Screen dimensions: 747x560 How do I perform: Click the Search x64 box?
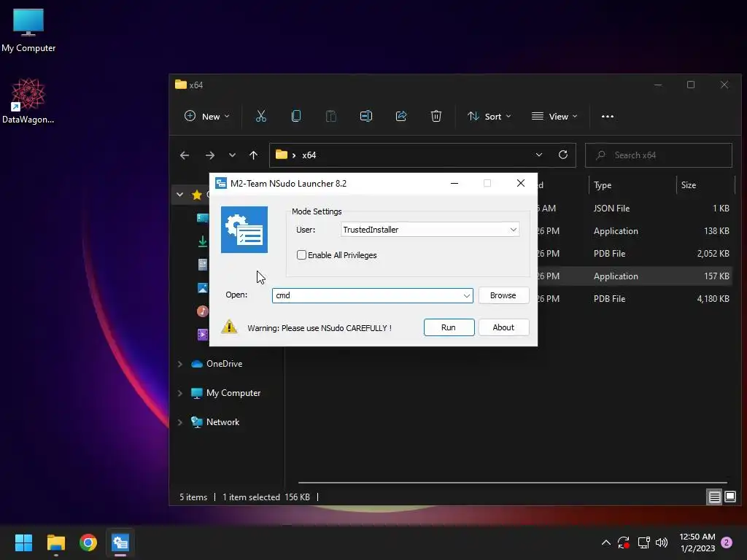click(659, 155)
